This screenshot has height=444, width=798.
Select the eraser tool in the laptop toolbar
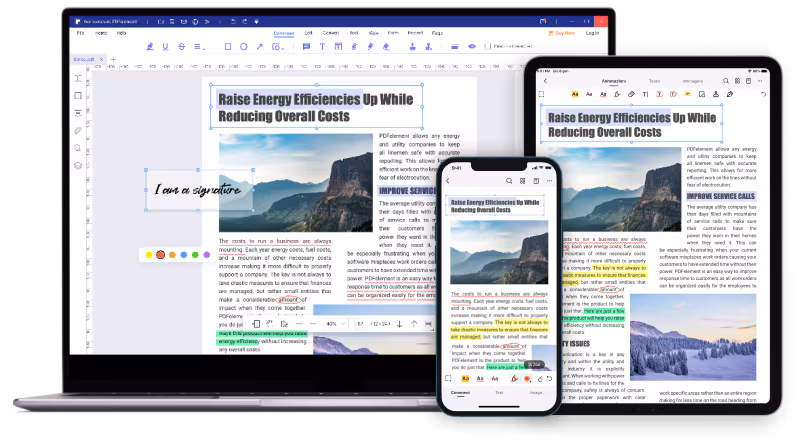(386, 46)
